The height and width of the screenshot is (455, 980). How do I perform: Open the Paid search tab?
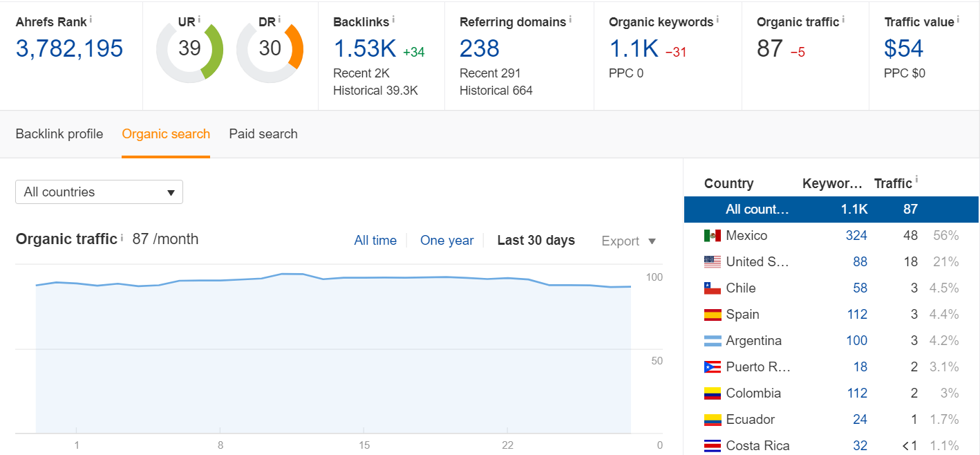[263, 134]
